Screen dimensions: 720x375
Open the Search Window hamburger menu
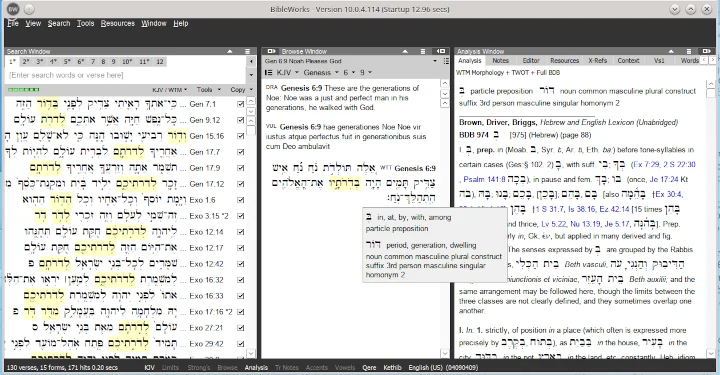[x=248, y=51]
